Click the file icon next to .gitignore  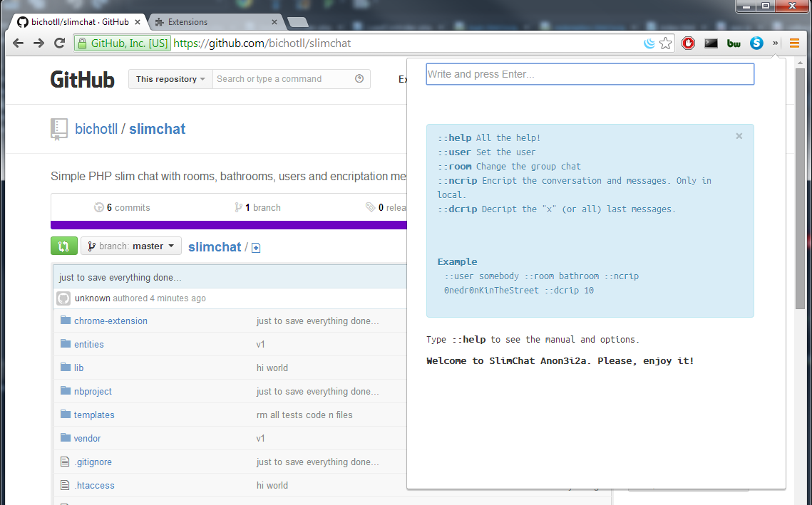pos(65,462)
